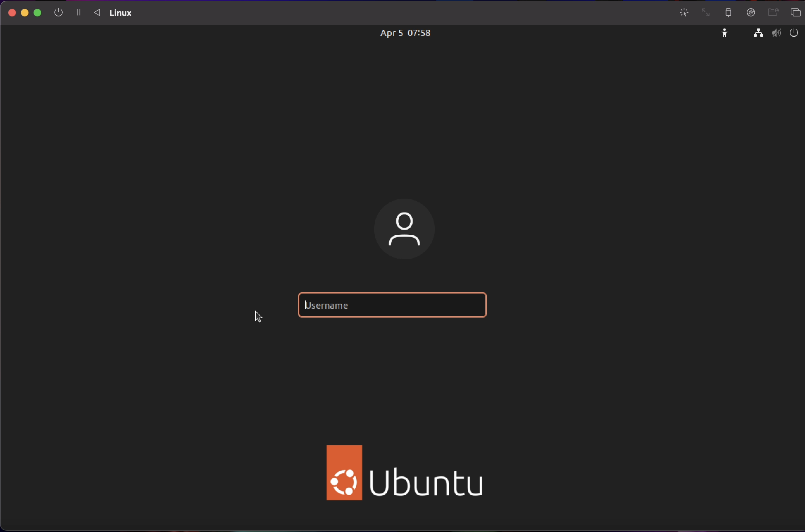
Task: Click the muted volume icon
Action: pyautogui.click(x=777, y=33)
